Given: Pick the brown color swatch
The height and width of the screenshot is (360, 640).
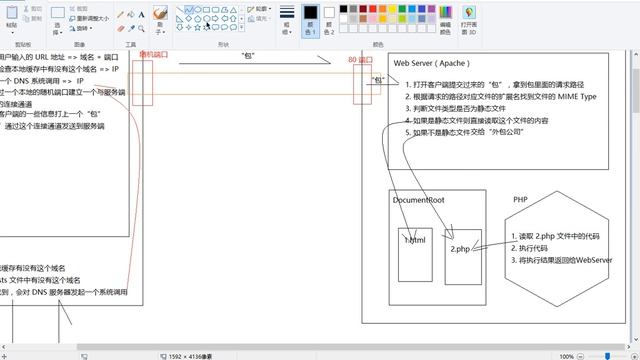Looking at the screenshot, I should [x=363, y=19].
